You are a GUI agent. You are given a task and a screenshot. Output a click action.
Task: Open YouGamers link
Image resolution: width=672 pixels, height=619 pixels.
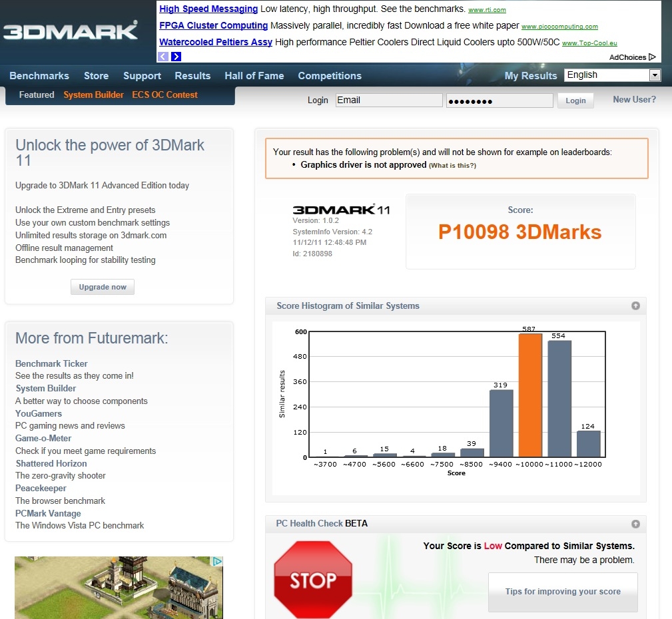(39, 413)
